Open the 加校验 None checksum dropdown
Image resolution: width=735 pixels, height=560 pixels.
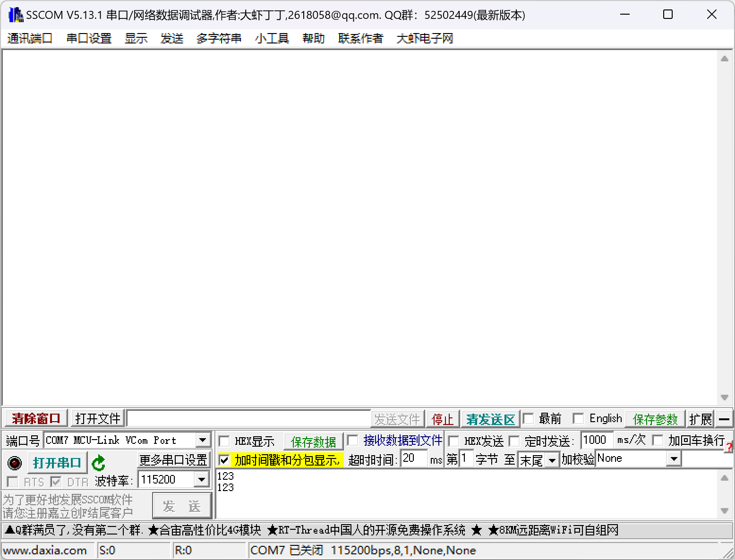pyautogui.click(x=674, y=458)
